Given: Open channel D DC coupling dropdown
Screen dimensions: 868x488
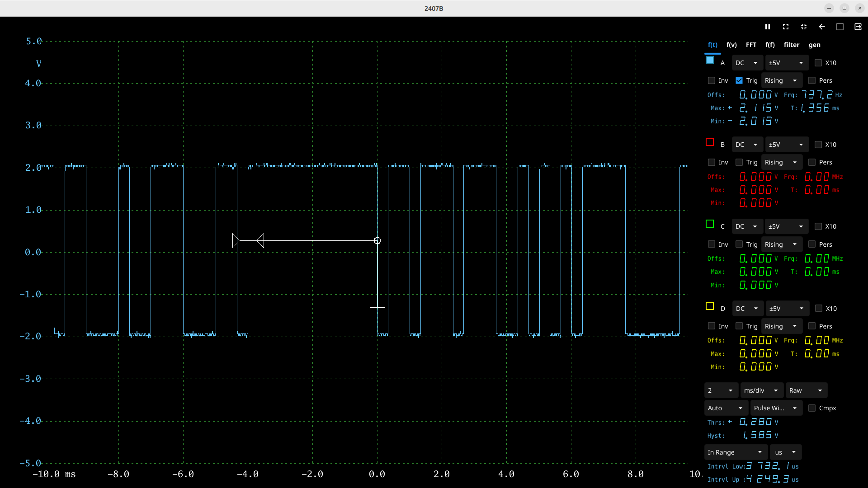Looking at the screenshot, I should click(748, 309).
